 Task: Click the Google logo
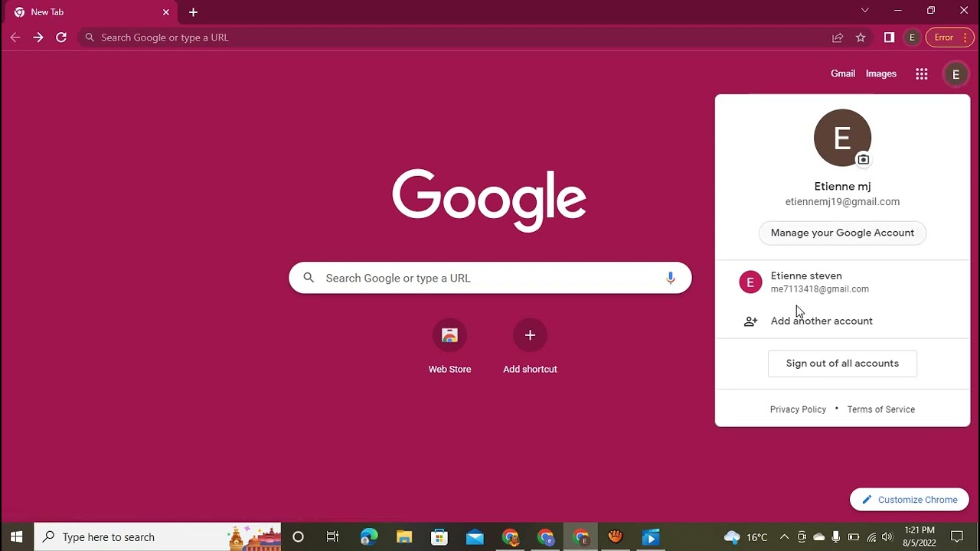pos(489,201)
